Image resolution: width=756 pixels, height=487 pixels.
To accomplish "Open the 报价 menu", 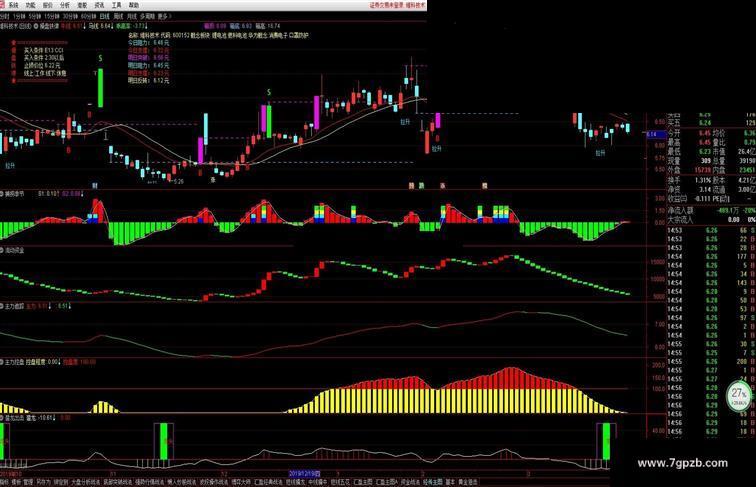I will (x=48, y=5).
